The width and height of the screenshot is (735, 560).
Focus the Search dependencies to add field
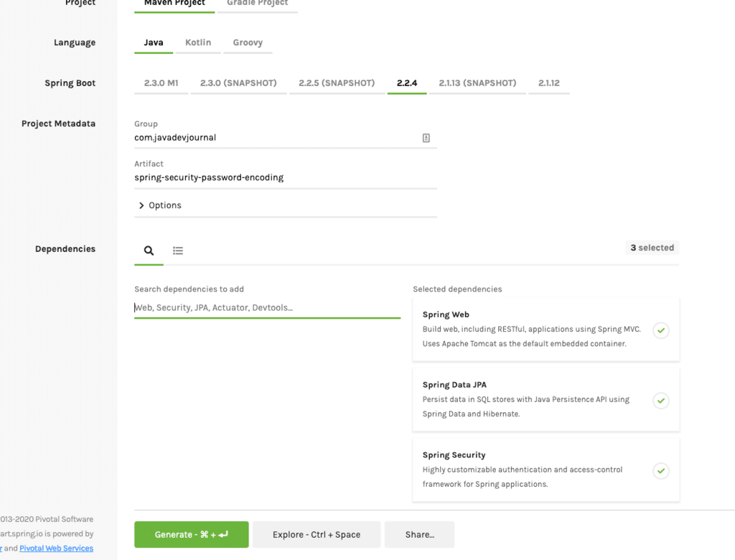[x=267, y=308]
